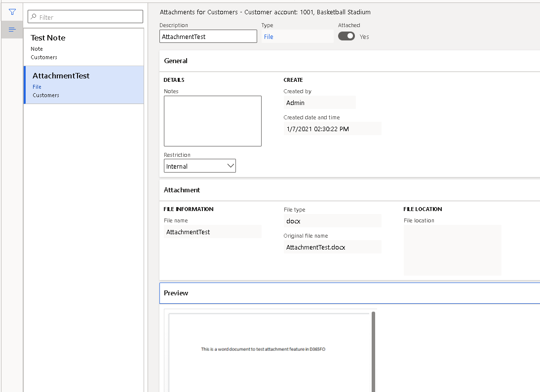Select the AttachmentTest list item
Image resolution: width=540 pixels, height=392 pixels.
click(x=84, y=85)
